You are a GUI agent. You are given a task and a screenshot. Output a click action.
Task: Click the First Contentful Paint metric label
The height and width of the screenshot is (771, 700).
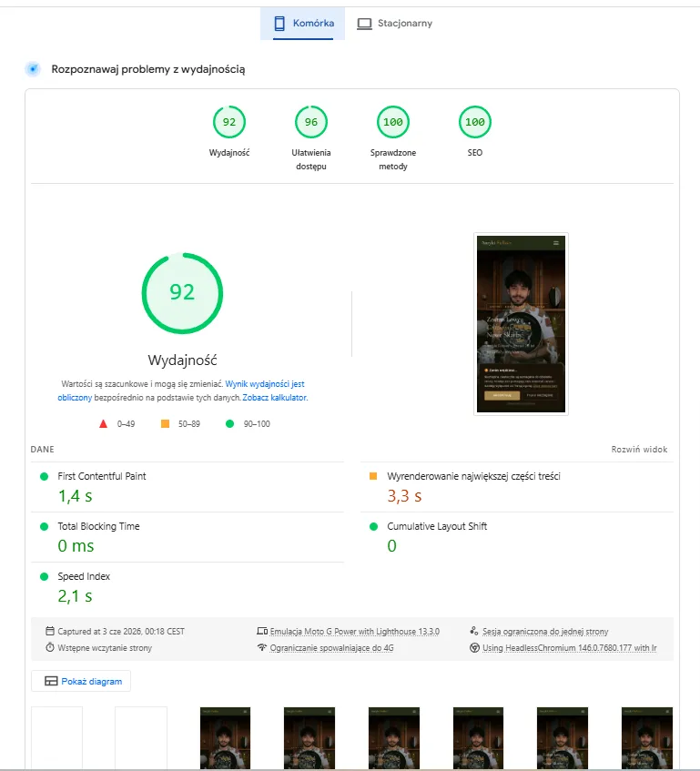click(102, 476)
